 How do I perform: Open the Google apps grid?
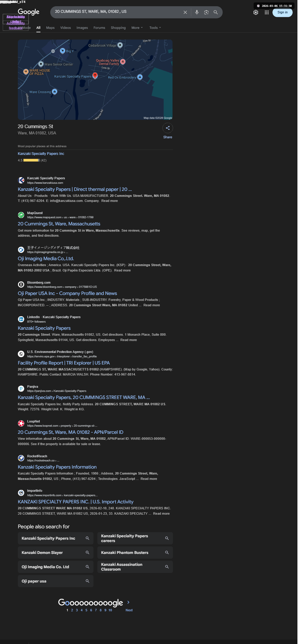(267, 12)
